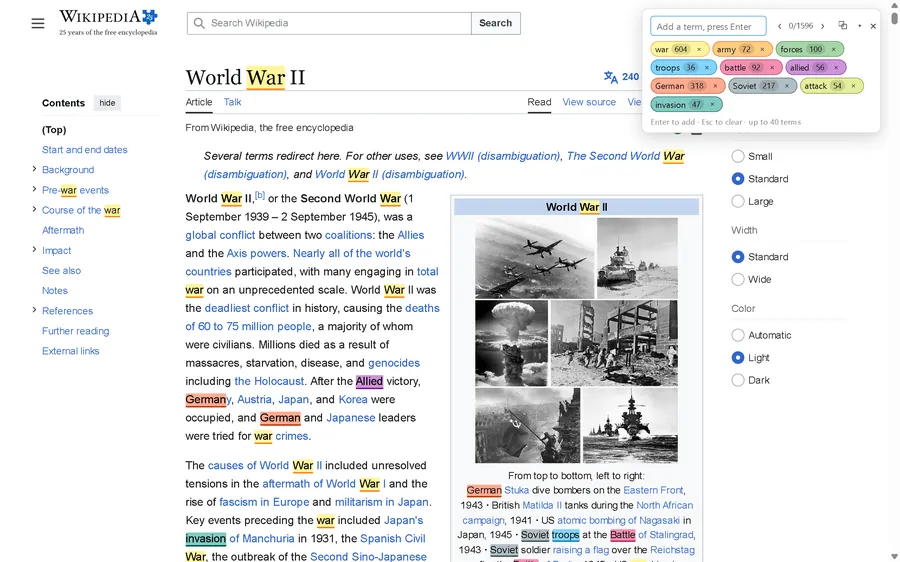Screen dimensions: 900x562
Task: Remove the 'allied' term chip
Action: click(836, 68)
